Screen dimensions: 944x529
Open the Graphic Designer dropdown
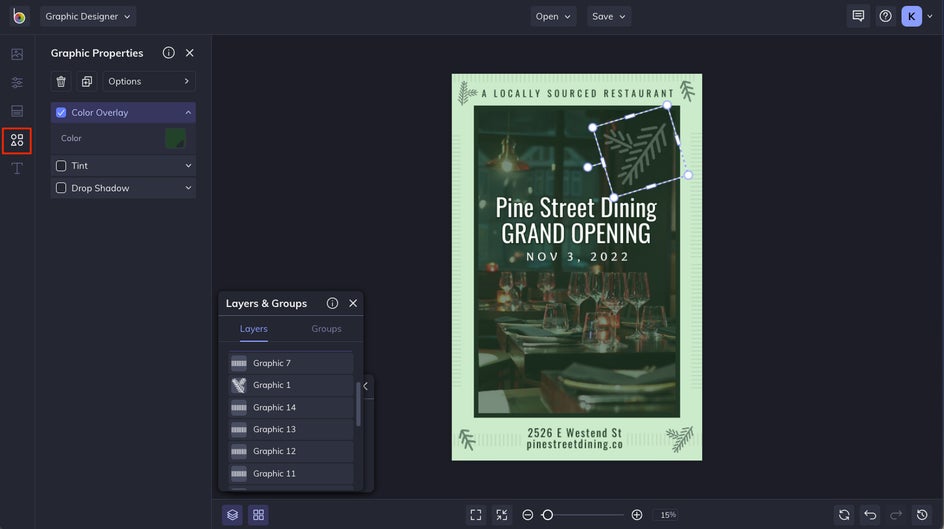pyautogui.click(x=88, y=16)
